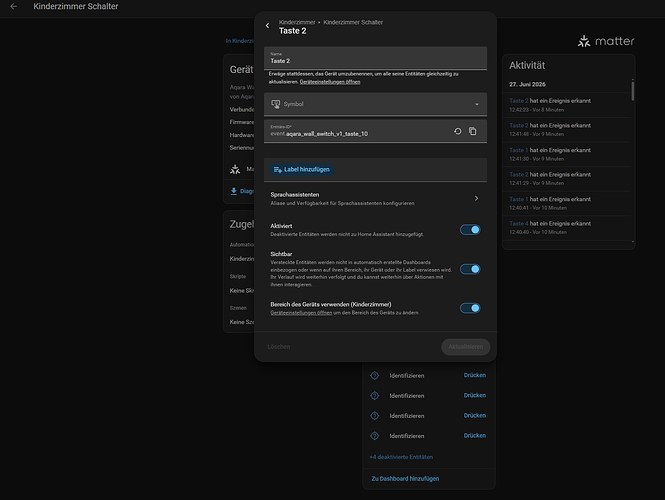Open the Taste 4 event logged at 12:40:40
Screen dimensions: 665x500
tap(566, 228)
